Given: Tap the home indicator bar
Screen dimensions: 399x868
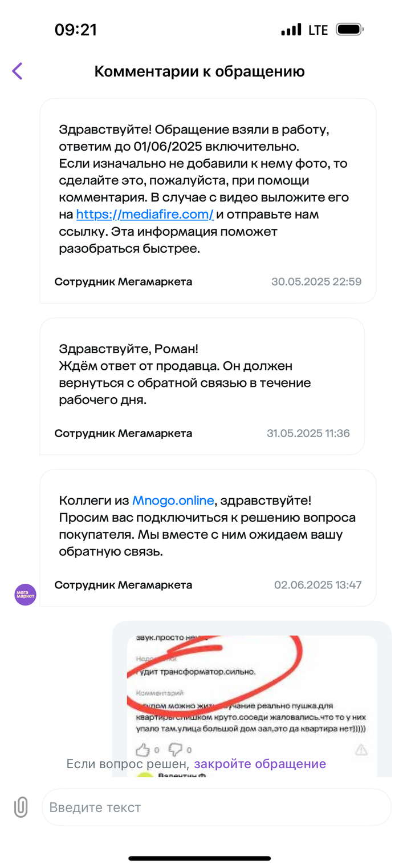Looking at the screenshot, I should coord(199,858).
